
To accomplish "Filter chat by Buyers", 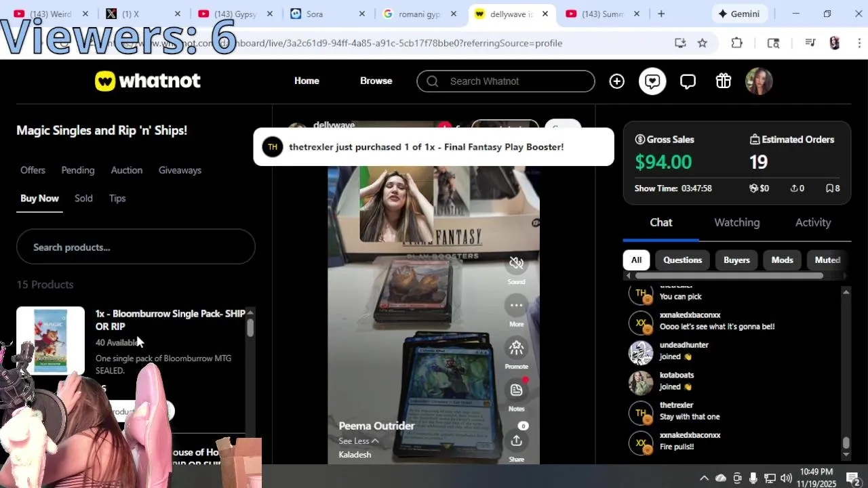I will (x=736, y=260).
